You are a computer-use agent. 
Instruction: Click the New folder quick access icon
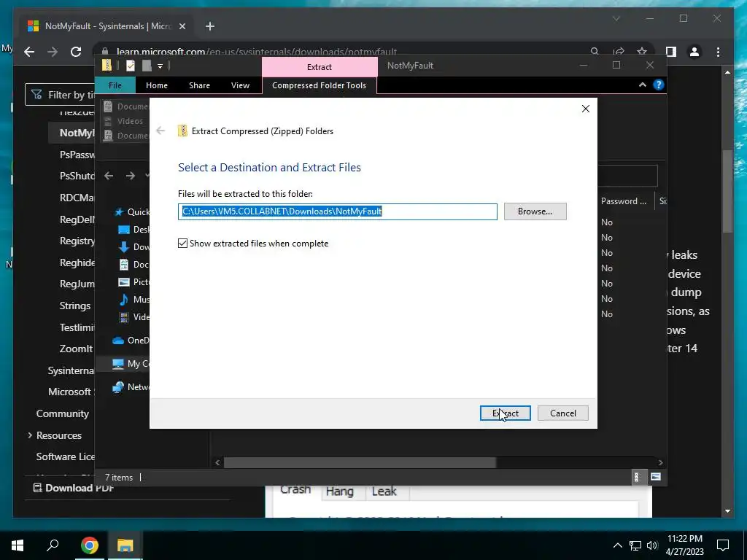[x=147, y=65]
